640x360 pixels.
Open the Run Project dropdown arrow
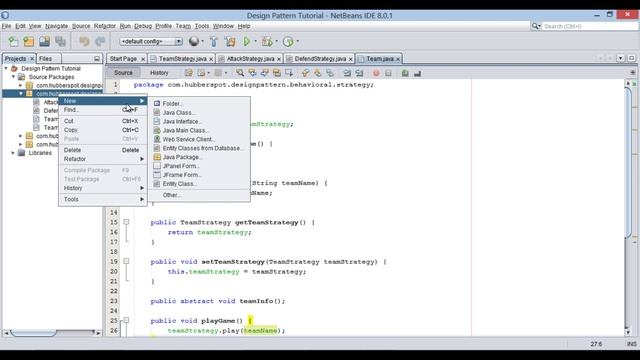pos(256,41)
